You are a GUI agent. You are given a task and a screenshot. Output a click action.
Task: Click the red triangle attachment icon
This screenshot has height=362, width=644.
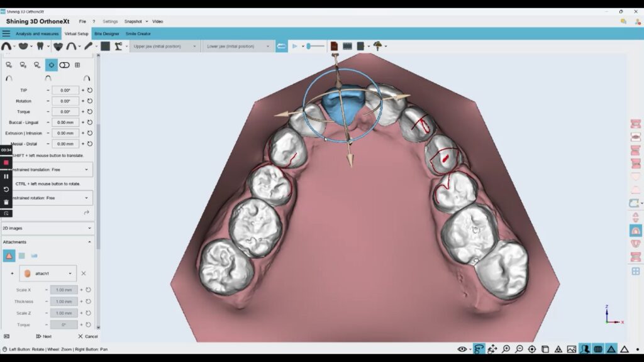[x=9, y=256]
